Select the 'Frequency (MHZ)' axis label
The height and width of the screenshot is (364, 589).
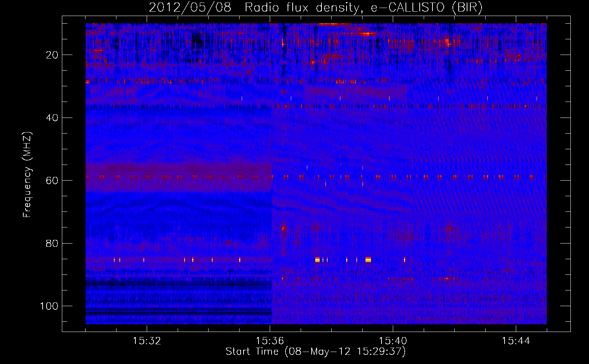pyautogui.click(x=27, y=174)
